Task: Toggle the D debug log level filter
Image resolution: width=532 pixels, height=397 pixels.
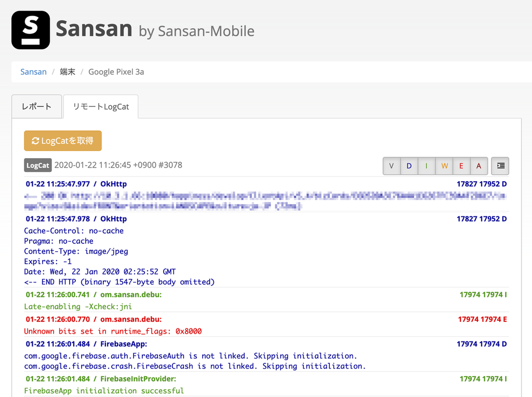Action: click(409, 166)
